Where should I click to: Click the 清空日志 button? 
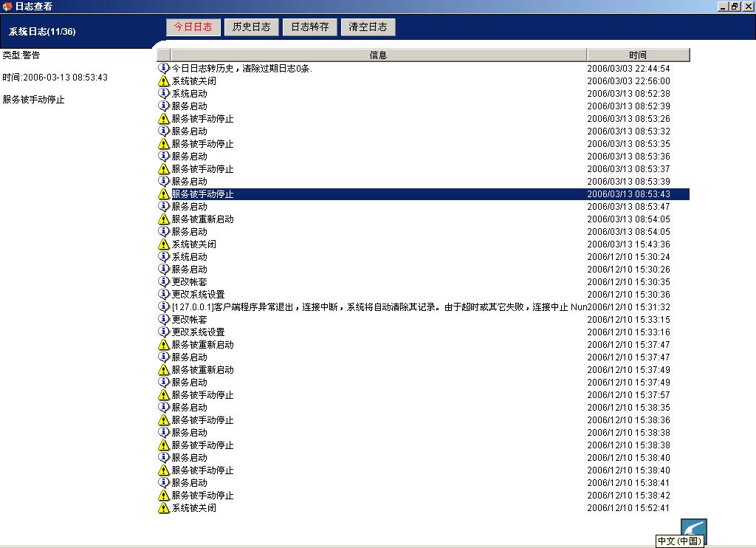[368, 27]
